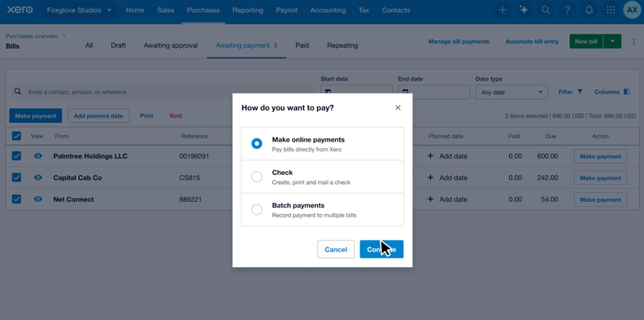This screenshot has width=644, height=320.
Task: Open the Payroll menu
Action: coord(287,11)
